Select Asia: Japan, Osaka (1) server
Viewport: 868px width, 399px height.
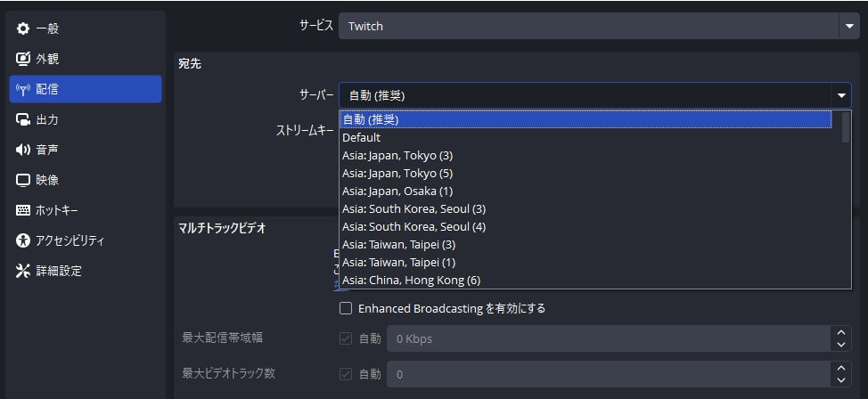click(585, 191)
